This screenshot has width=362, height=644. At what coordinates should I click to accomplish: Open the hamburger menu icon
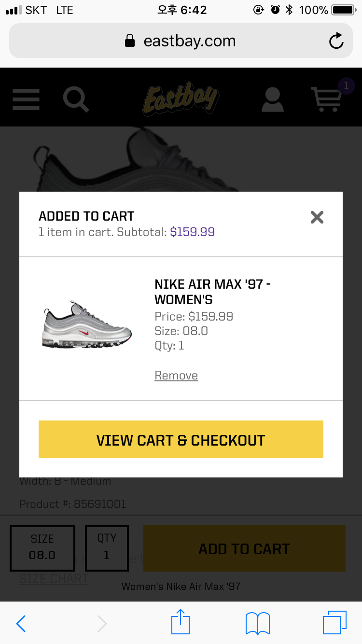pos(26,99)
